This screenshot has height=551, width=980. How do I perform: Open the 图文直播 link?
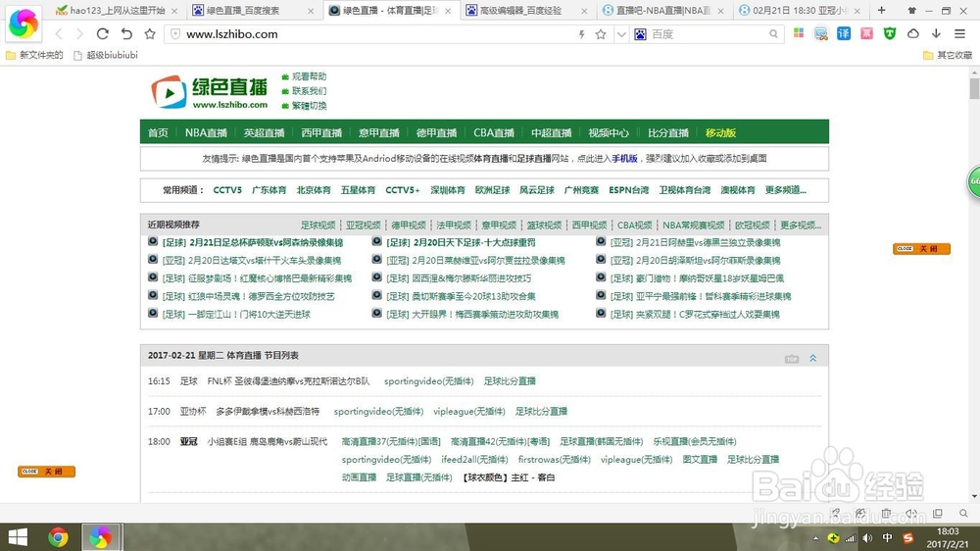point(700,460)
